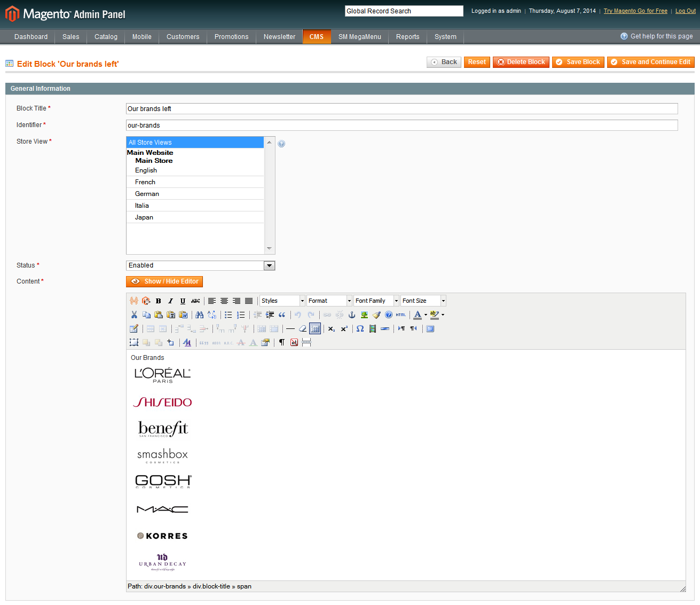Open the System menu

[x=445, y=37]
